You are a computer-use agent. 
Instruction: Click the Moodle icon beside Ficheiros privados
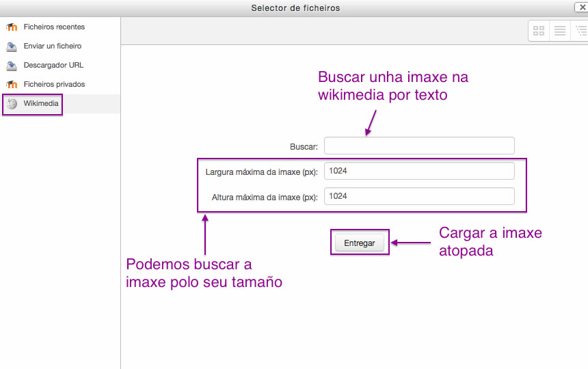pos(12,84)
